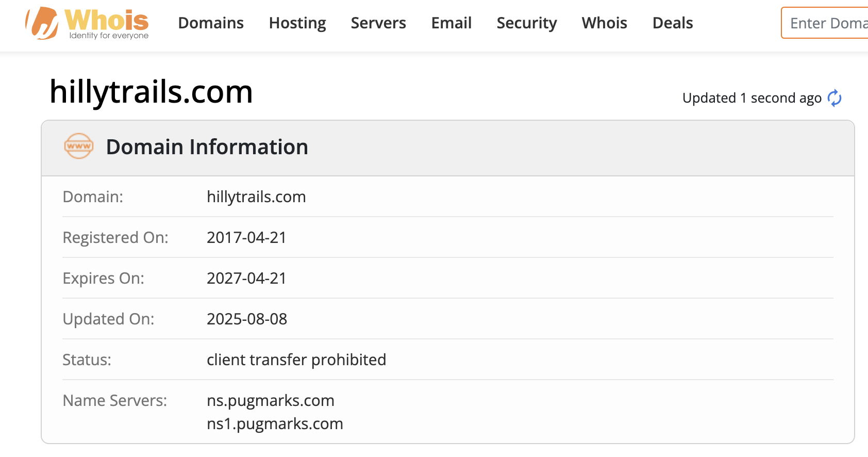This screenshot has width=868, height=457.
Task: Click the status 'client transfer prohibited'
Action: tap(296, 360)
